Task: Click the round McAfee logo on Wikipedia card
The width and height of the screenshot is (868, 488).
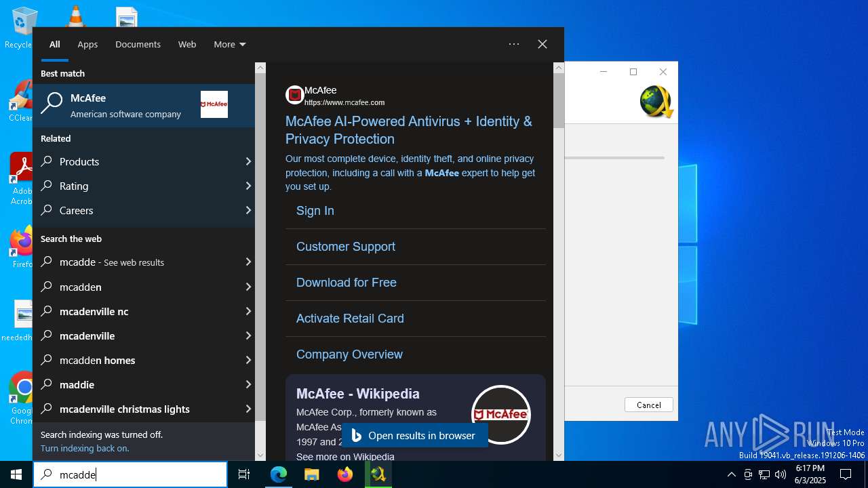Action: point(501,415)
